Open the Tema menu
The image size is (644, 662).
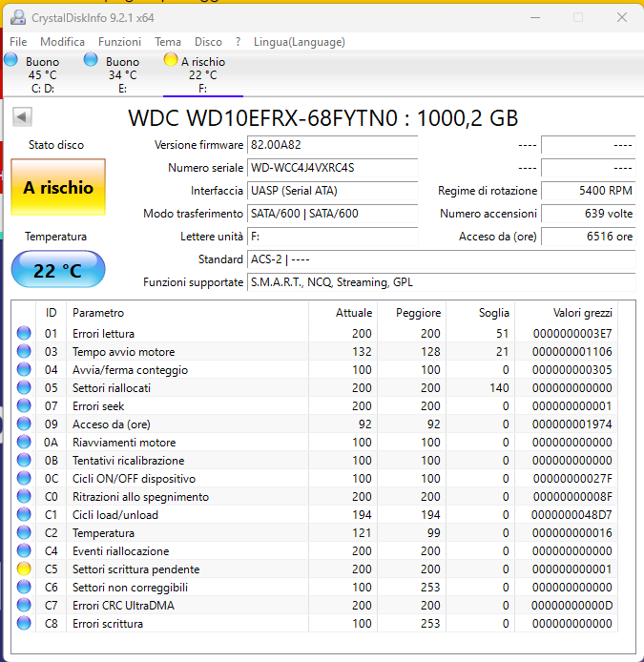168,42
